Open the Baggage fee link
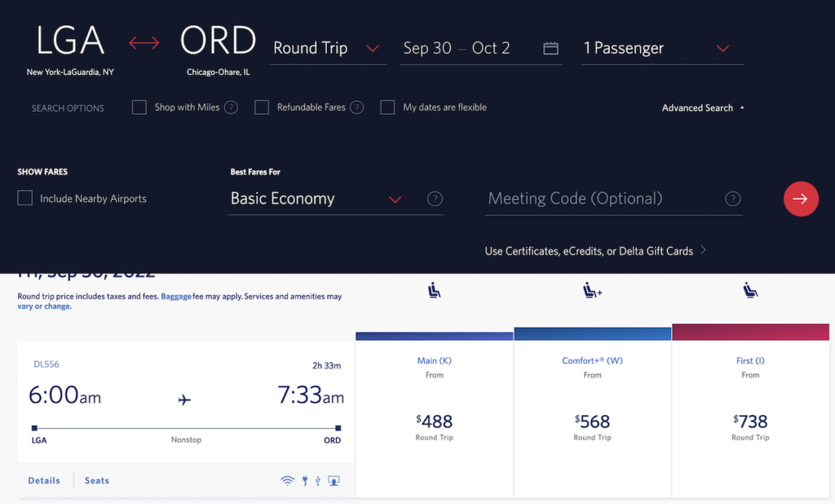Screen dimensions: 835x504 (x=176, y=296)
